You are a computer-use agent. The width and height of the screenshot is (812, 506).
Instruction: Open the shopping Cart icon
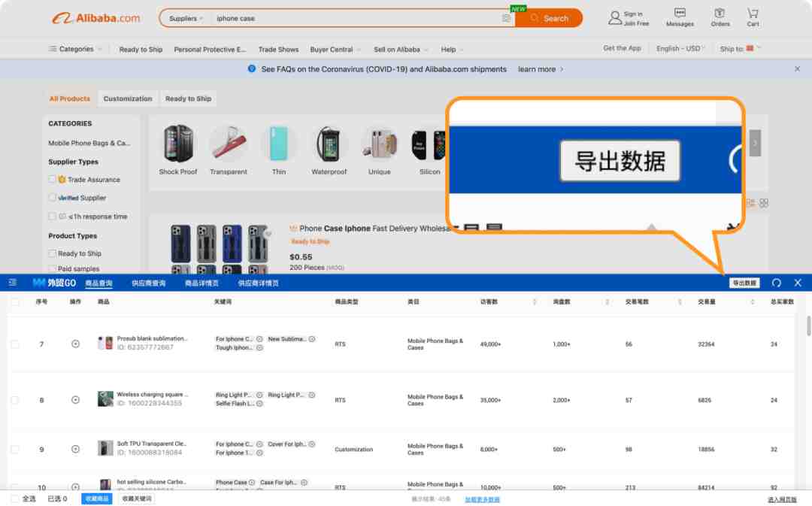pos(753,13)
